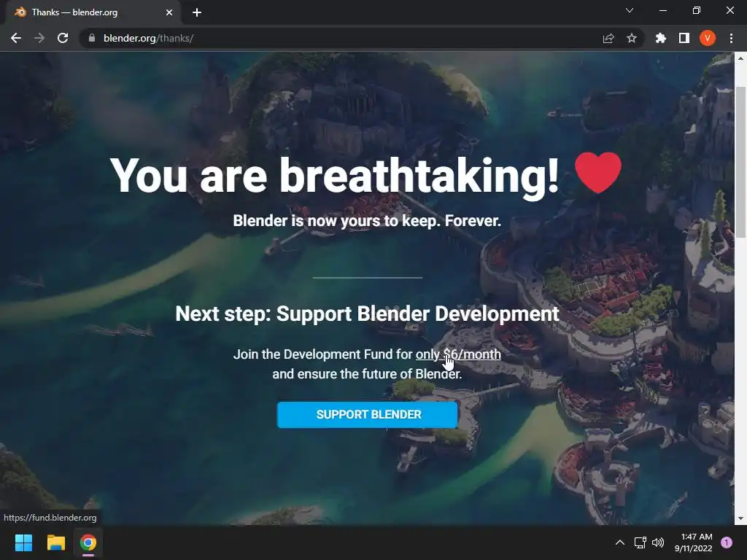This screenshot has height=560, width=747.
Task: Share this page icon in address bar
Action: click(x=608, y=38)
